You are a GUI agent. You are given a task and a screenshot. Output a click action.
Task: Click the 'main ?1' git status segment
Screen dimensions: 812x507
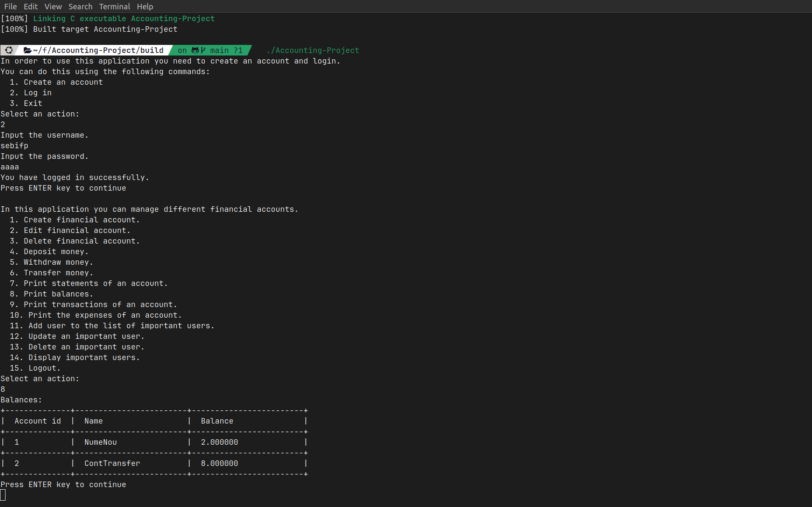click(226, 50)
